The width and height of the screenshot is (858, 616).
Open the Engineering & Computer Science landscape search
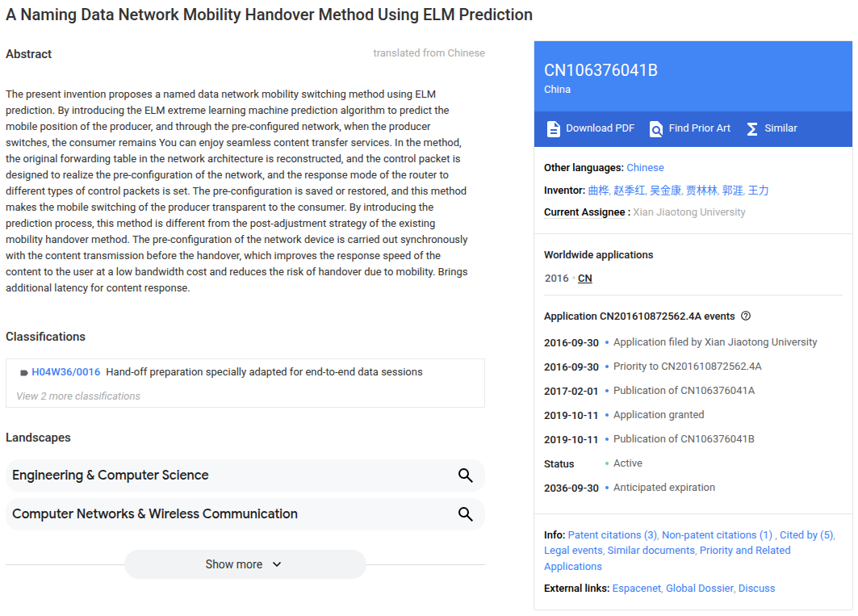click(x=466, y=476)
